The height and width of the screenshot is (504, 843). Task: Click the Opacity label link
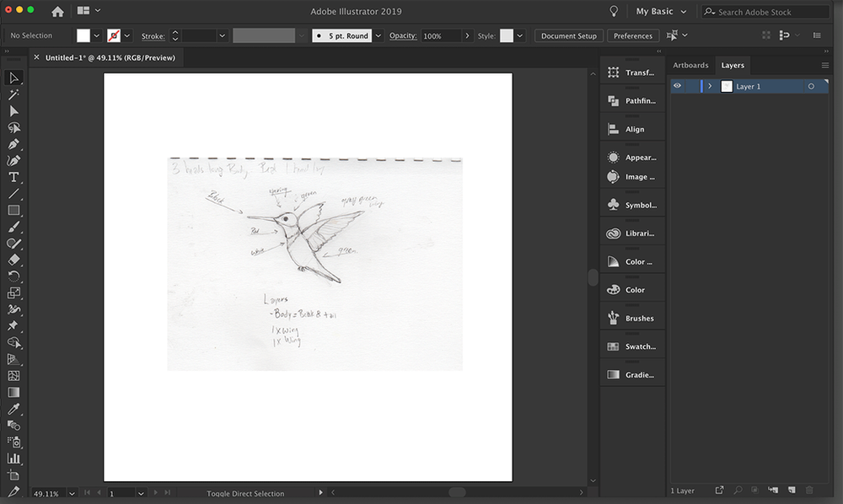pos(403,35)
